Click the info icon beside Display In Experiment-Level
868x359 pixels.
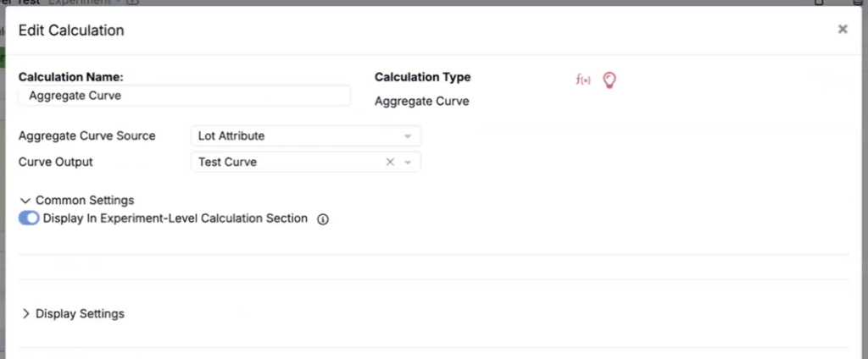(x=323, y=219)
